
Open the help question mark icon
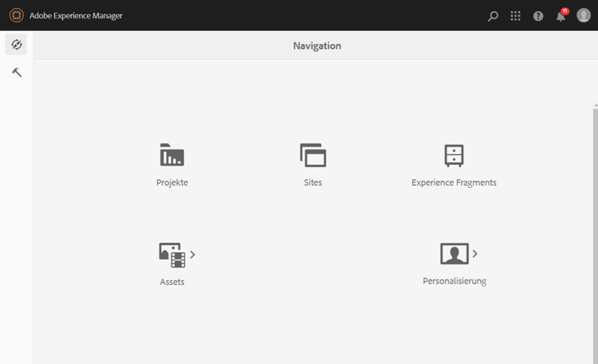[x=538, y=16]
